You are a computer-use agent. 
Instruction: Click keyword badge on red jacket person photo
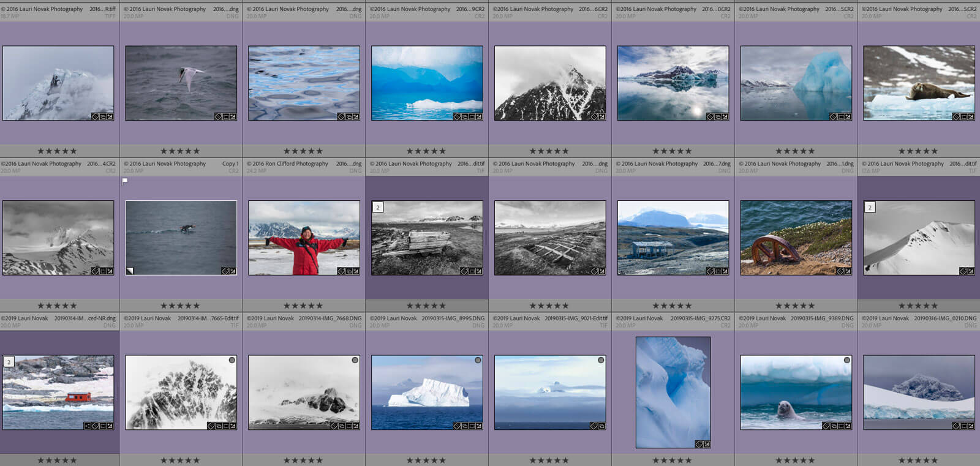[x=341, y=271]
